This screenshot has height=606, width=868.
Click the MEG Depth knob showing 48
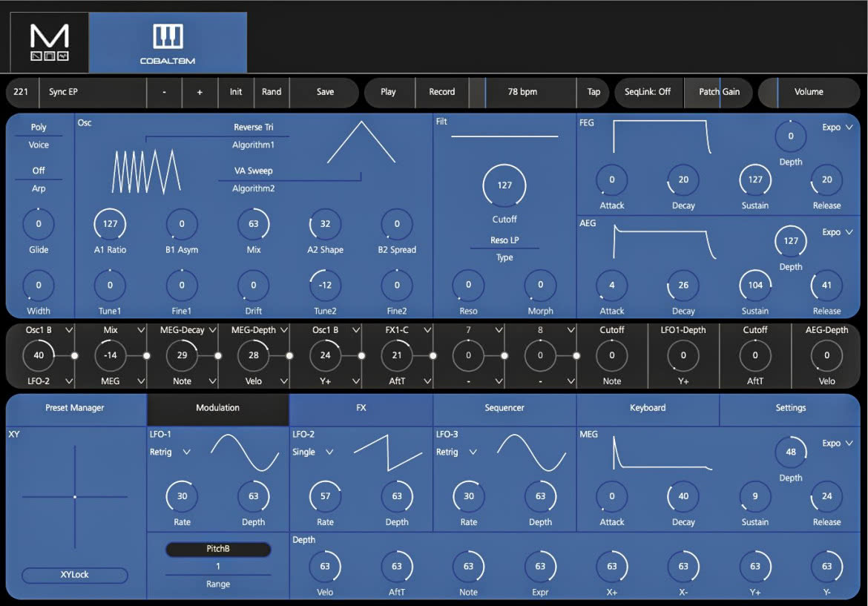(791, 452)
